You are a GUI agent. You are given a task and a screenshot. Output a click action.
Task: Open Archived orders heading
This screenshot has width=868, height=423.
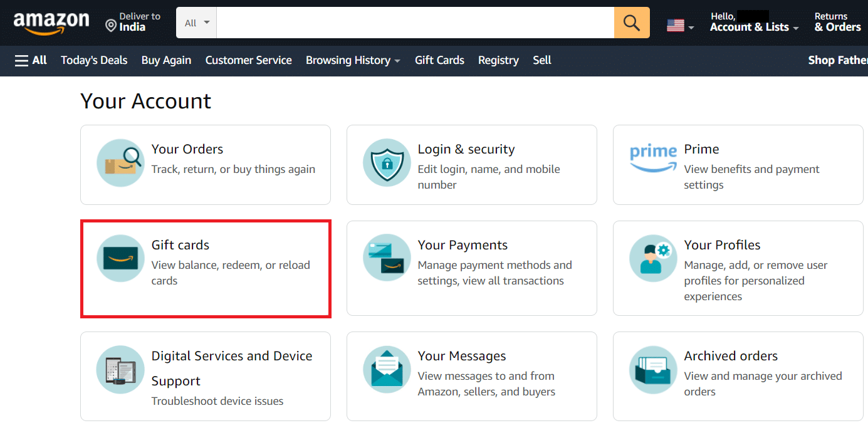click(731, 356)
